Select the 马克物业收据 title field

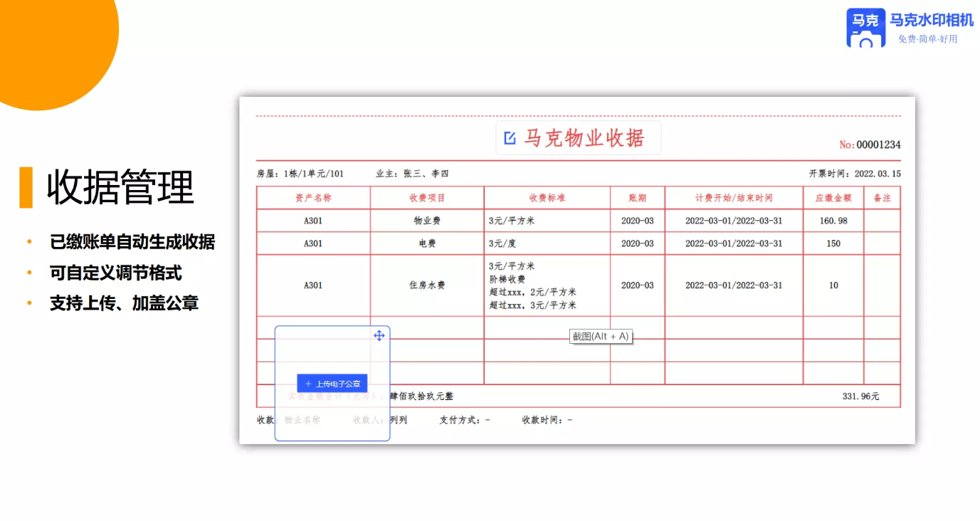(x=579, y=138)
